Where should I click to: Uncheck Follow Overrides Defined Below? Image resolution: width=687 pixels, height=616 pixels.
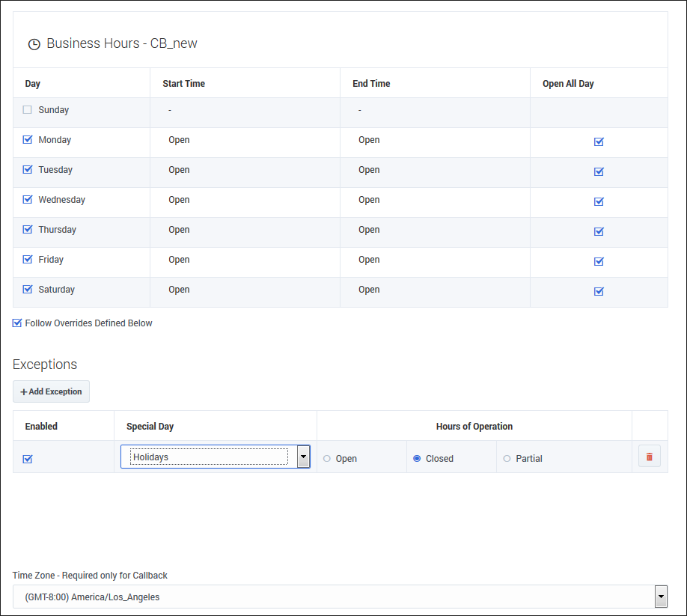coord(17,323)
